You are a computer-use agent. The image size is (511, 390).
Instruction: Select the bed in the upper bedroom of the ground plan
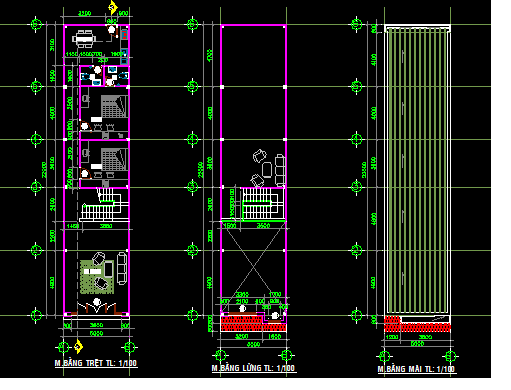tap(115, 106)
